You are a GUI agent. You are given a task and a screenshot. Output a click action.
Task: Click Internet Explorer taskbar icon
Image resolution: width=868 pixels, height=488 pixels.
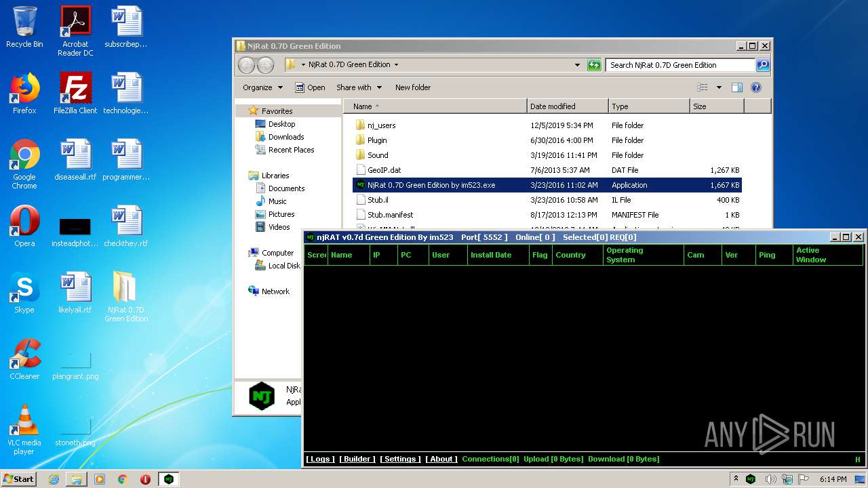click(x=54, y=479)
